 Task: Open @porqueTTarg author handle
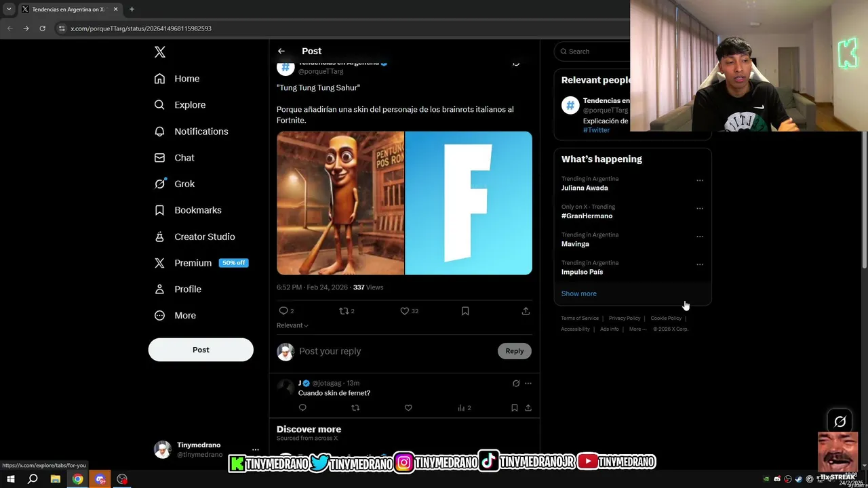pos(321,71)
